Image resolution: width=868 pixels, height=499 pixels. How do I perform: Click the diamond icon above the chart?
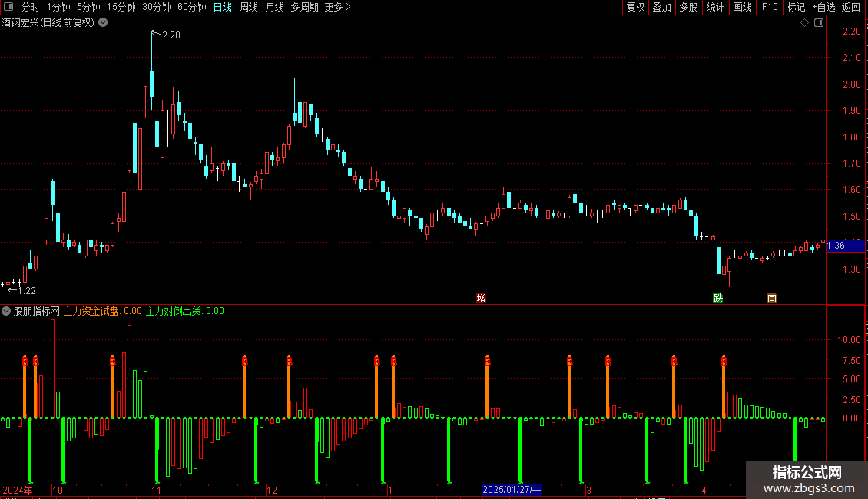coord(804,23)
